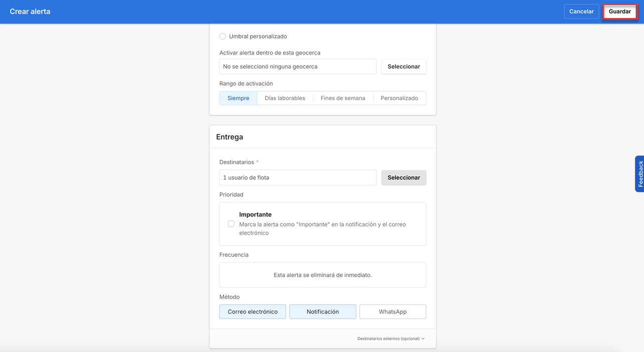Disable the Correo electrónico delivery method

click(x=253, y=311)
